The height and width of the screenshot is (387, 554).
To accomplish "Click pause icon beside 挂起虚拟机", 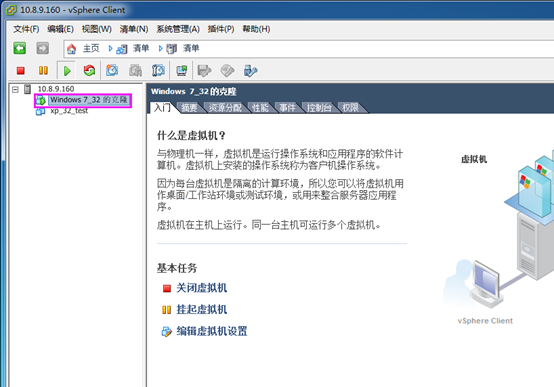I will pyautogui.click(x=167, y=310).
